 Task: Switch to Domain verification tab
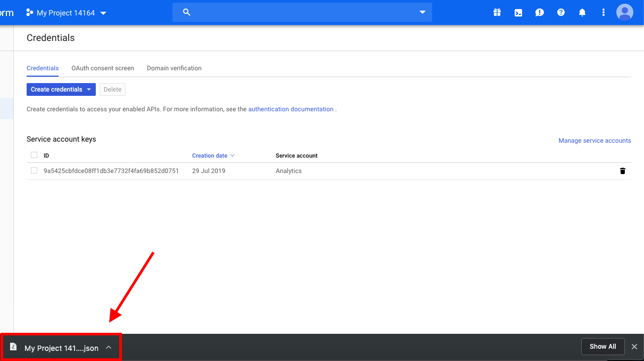pos(174,68)
